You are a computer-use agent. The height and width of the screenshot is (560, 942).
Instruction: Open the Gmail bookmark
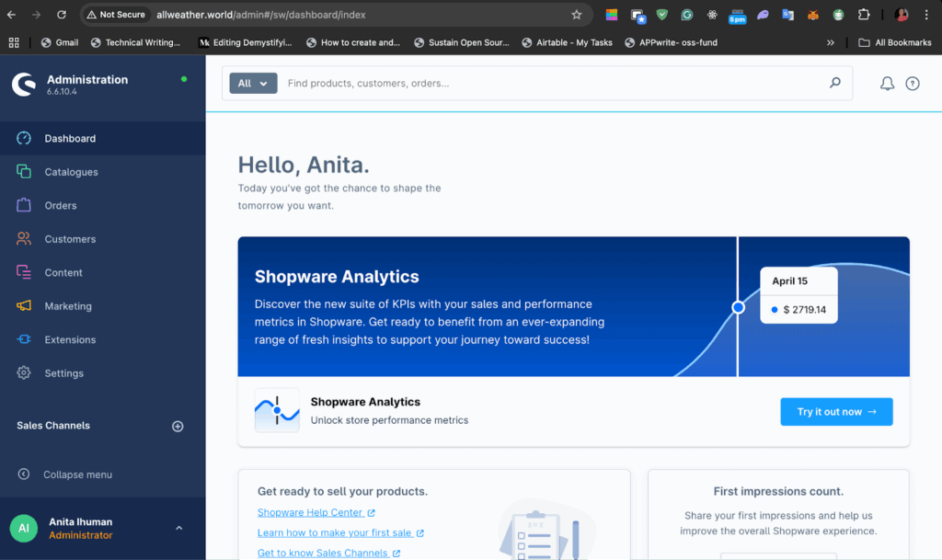(x=60, y=42)
